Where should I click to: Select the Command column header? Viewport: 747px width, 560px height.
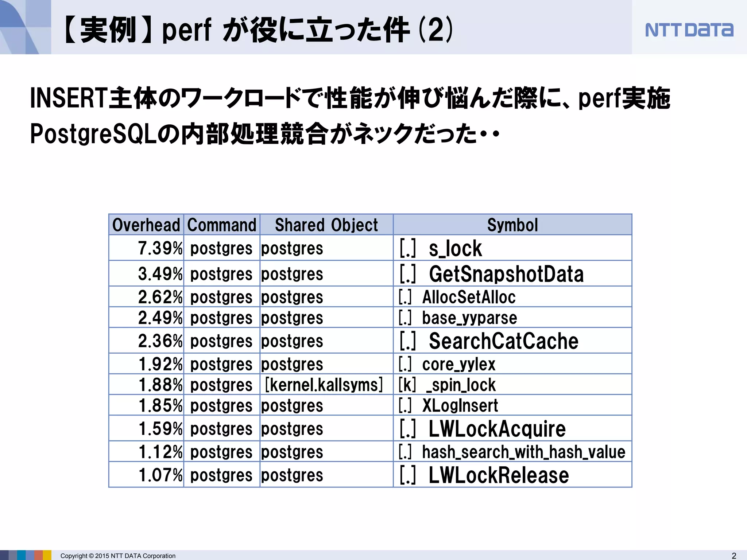tap(222, 225)
